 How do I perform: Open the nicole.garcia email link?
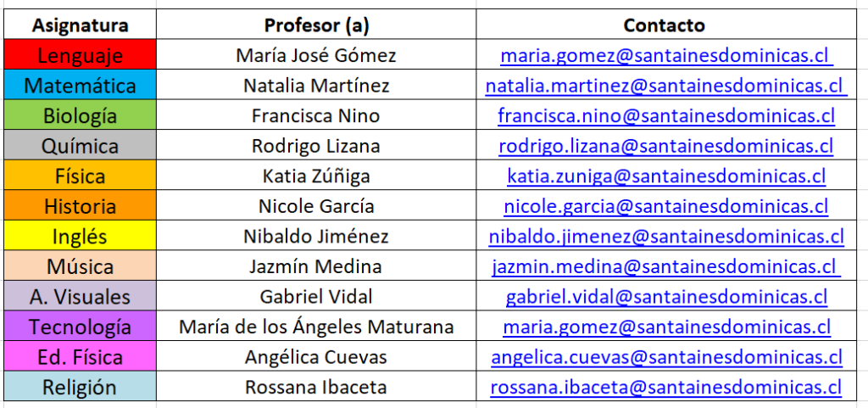665,206
